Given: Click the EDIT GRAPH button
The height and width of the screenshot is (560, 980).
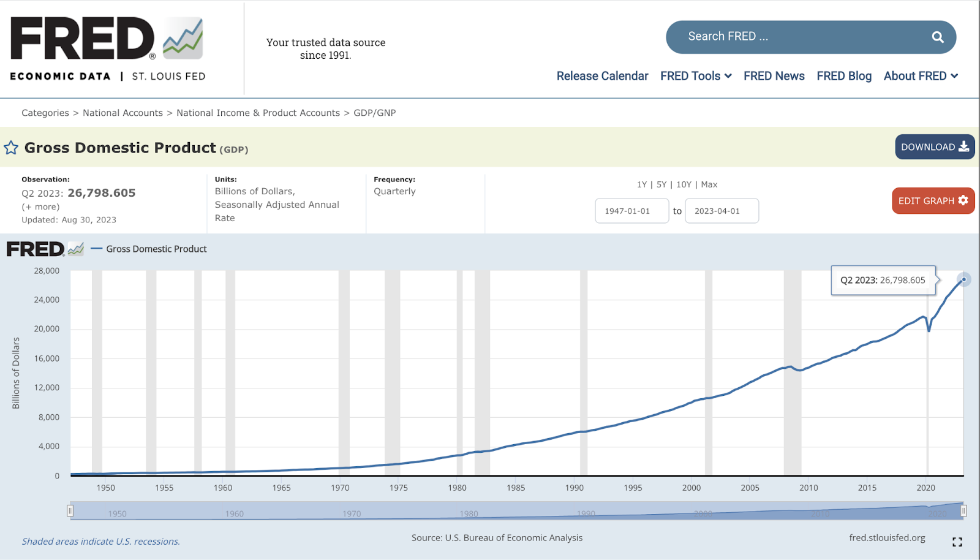Looking at the screenshot, I should (x=933, y=201).
